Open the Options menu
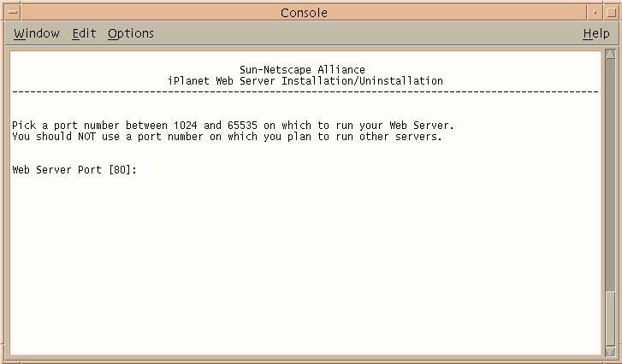 (x=131, y=33)
